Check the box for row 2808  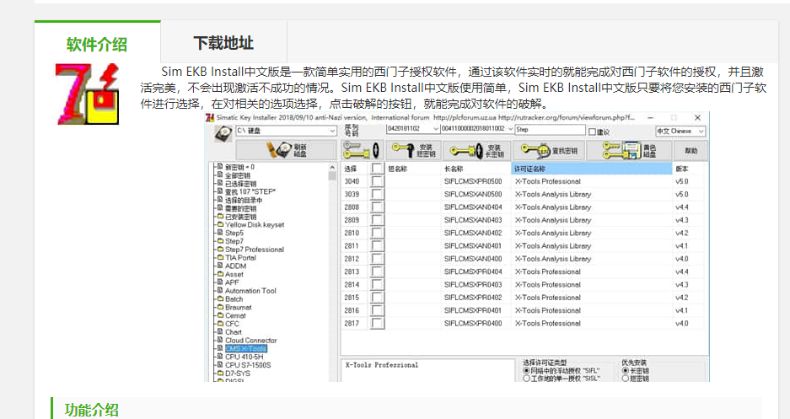pyautogui.click(x=377, y=207)
